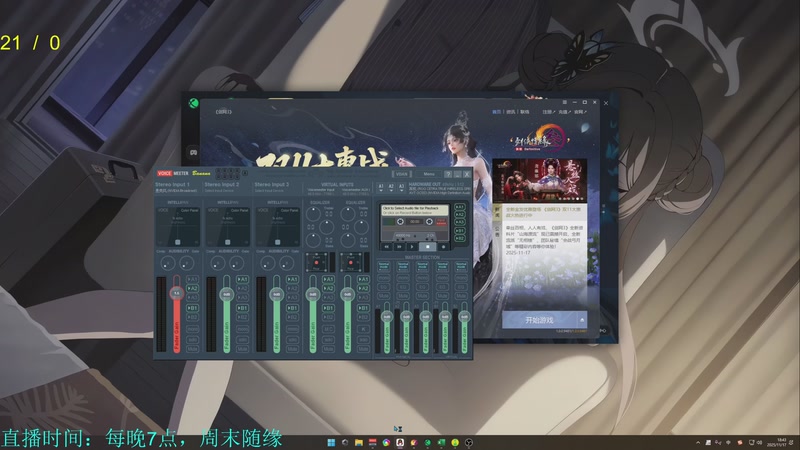Viewport: 800px width, 450px height.
Task: Open the 联络 tab in game launcher
Action: [x=524, y=112]
